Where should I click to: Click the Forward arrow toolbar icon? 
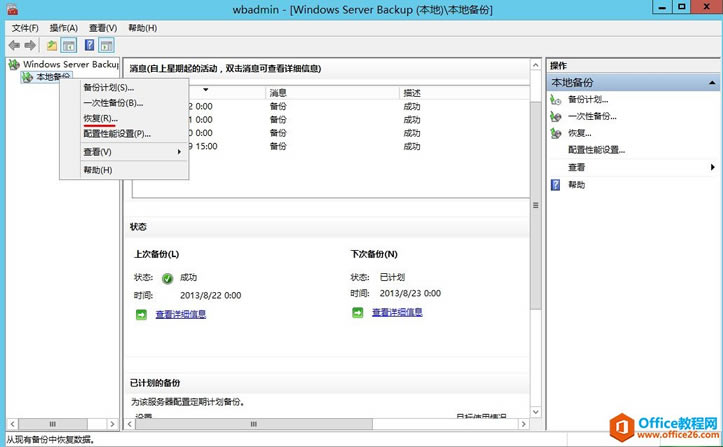coord(30,45)
